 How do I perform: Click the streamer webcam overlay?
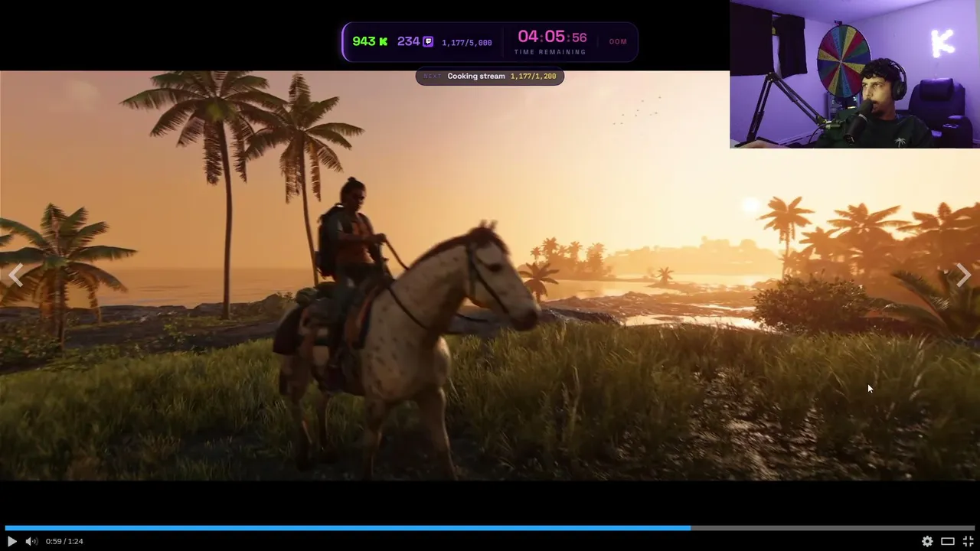(854, 73)
